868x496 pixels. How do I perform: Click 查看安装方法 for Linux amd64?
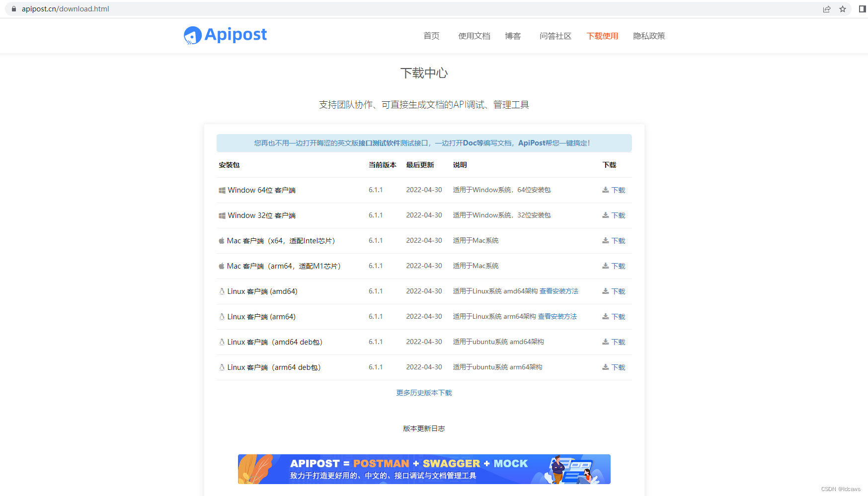(x=559, y=291)
